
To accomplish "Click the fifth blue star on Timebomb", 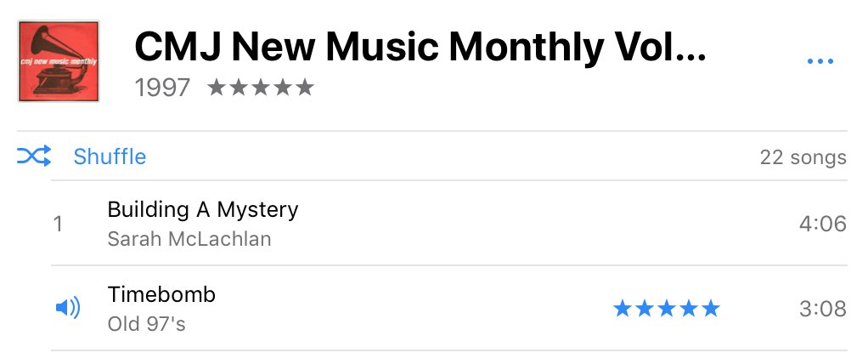I will [710, 309].
